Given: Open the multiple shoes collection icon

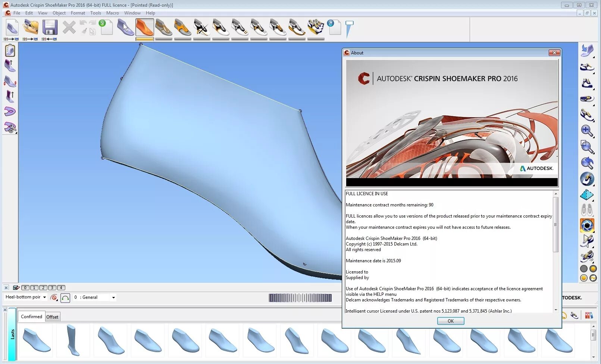Looking at the screenshot, I should pos(316,27).
